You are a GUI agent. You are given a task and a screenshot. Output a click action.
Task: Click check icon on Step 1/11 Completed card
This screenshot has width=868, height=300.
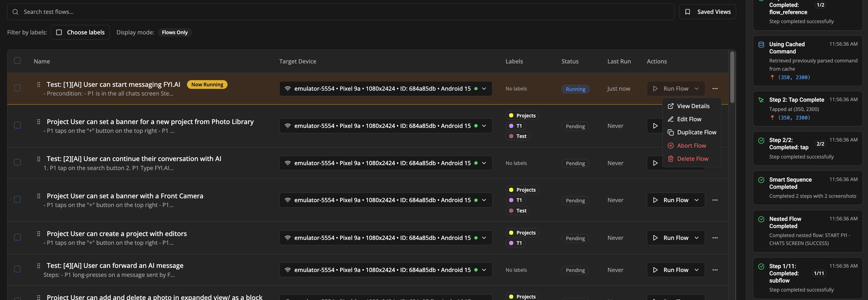(761, 267)
